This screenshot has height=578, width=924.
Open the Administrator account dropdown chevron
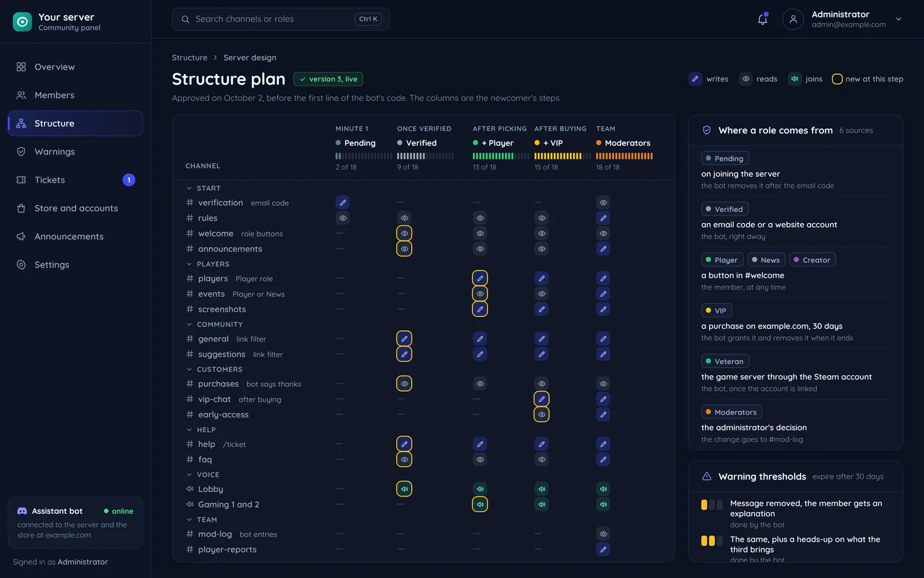coord(899,19)
